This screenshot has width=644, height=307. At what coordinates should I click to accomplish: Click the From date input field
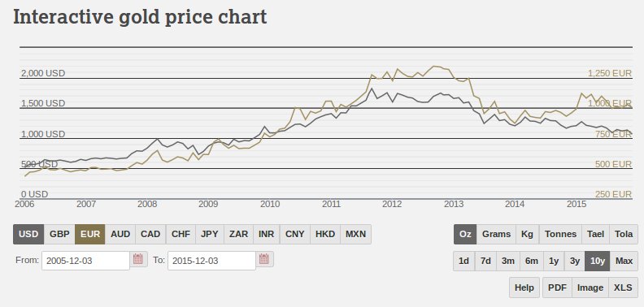pos(85,261)
